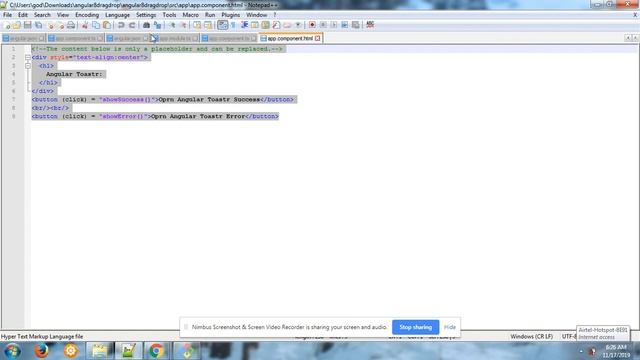Toggle show all characters icon
640x360 pixels.
(233, 25)
